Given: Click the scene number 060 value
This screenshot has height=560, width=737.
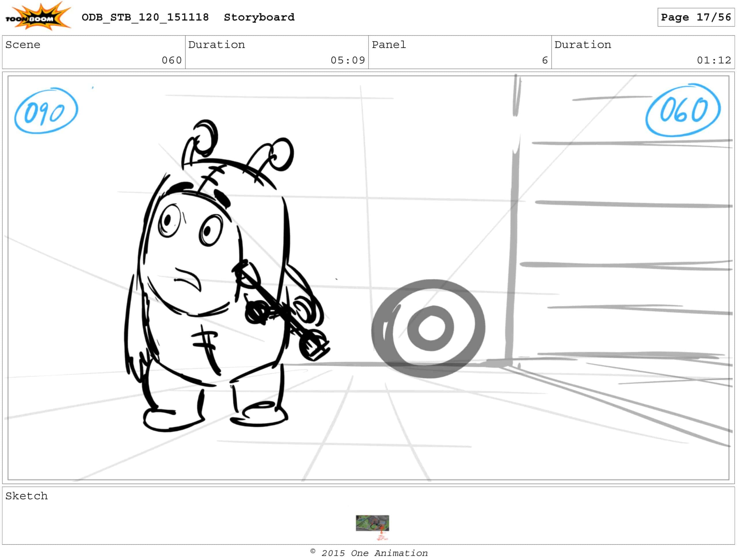Looking at the screenshot, I should pyautogui.click(x=172, y=60).
